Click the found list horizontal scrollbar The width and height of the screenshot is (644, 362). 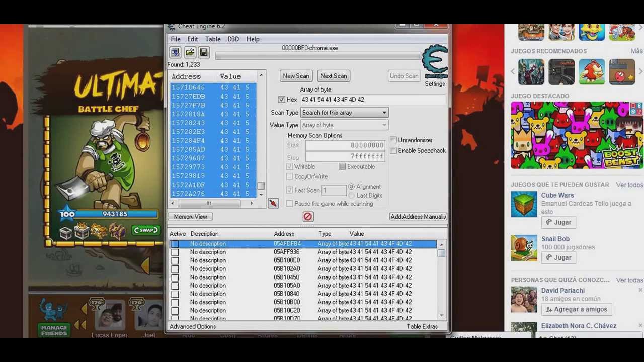212,203
